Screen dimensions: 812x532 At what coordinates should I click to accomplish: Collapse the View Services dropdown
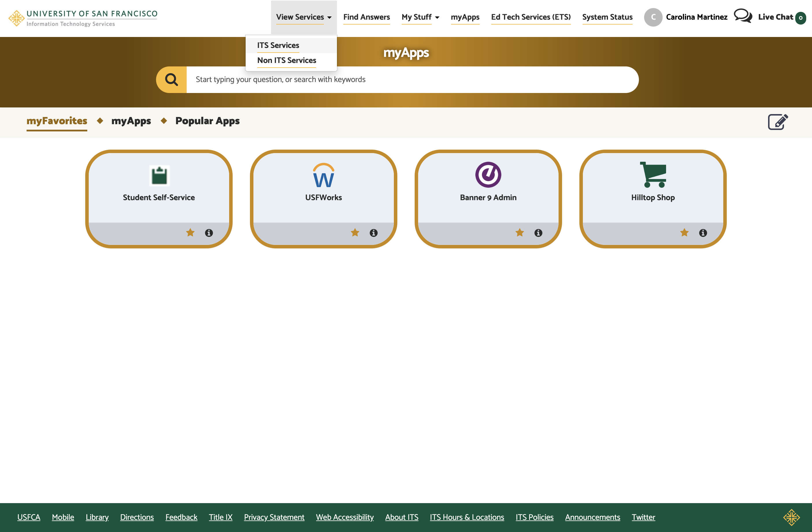304,17
